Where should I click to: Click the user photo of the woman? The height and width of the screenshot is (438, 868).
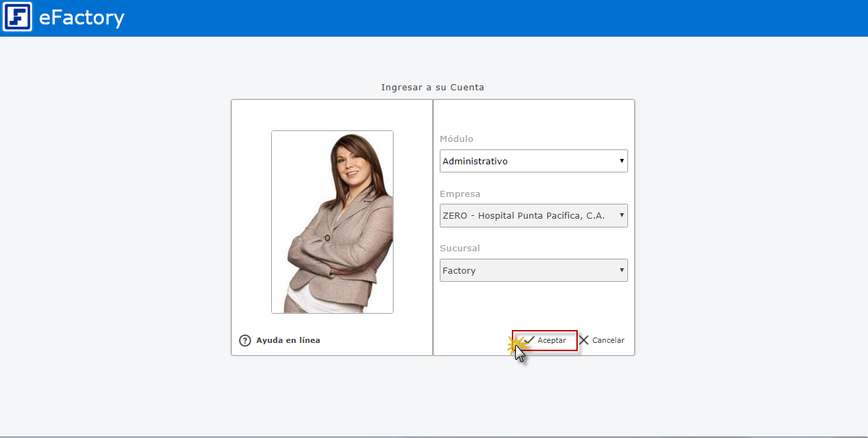pyautogui.click(x=332, y=222)
